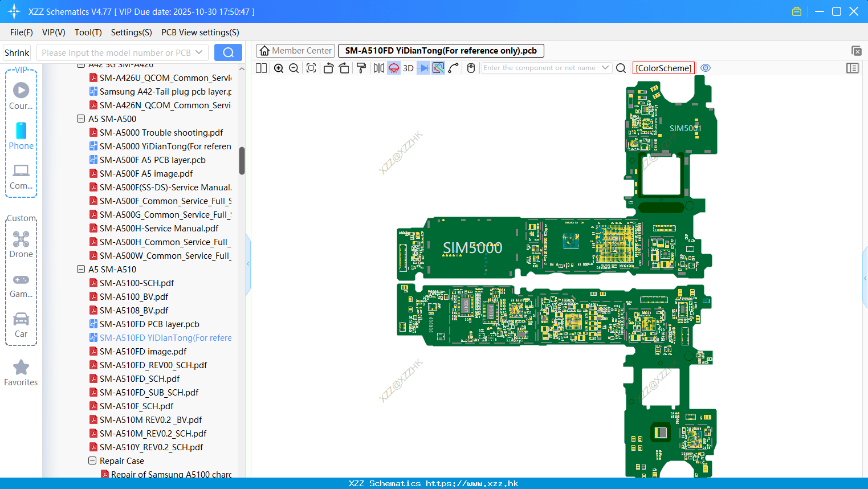The height and width of the screenshot is (489, 868).
Task: Toggle the diode mode icon
Action: coord(423,68)
